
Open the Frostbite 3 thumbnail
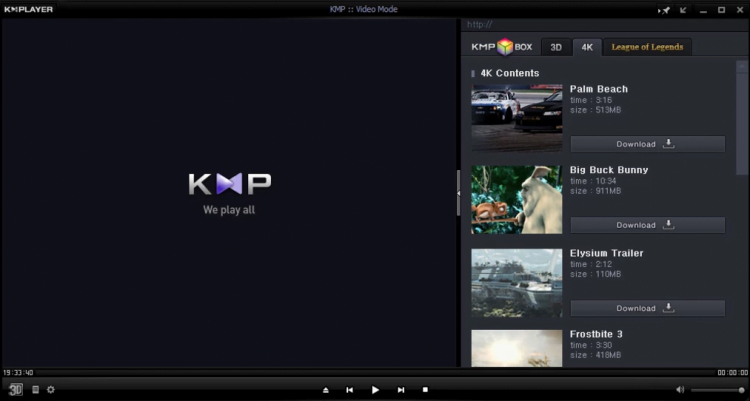(517, 348)
